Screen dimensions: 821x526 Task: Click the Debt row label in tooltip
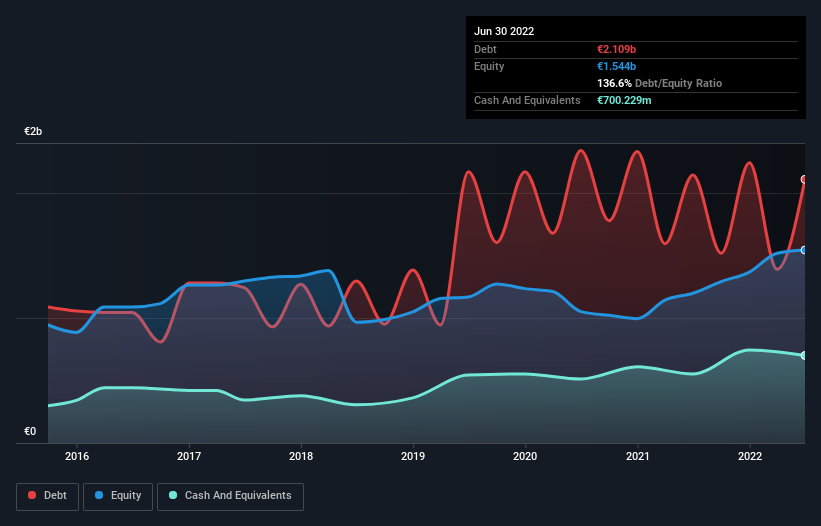[485, 49]
